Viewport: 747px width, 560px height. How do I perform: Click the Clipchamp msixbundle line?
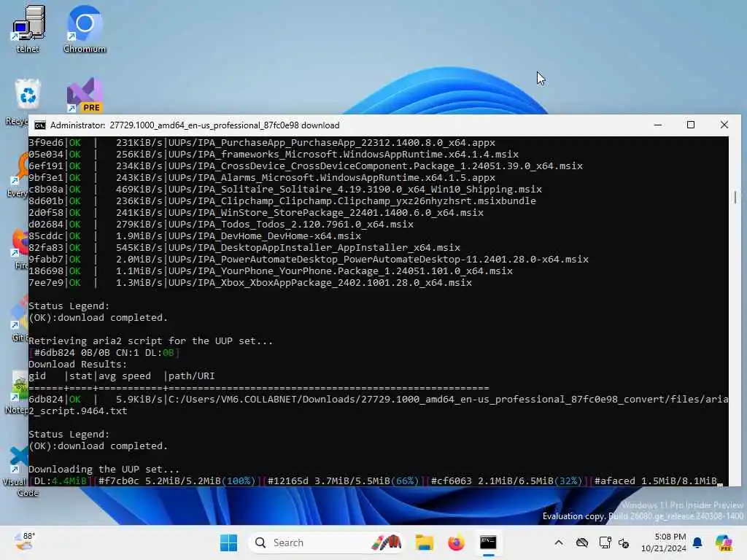point(282,201)
